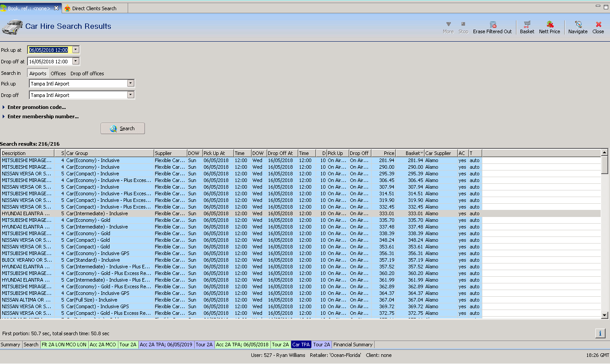The width and height of the screenshot is (610, 364).
Task: Expand the Enter promotion code section
Action: point(36,107)
